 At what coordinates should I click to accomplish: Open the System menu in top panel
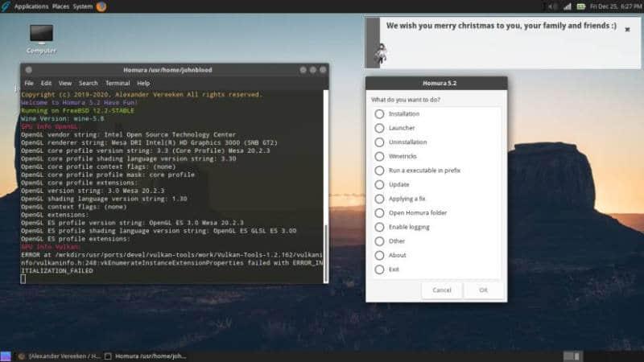(82, 6)
